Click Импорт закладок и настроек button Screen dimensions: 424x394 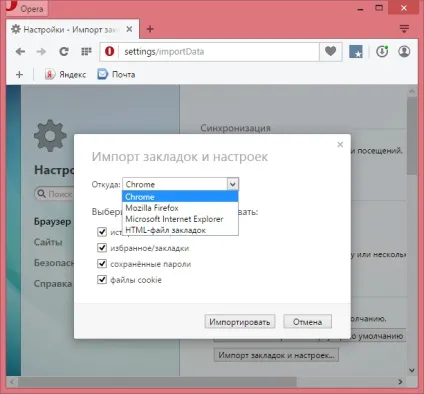coord(276,355)
